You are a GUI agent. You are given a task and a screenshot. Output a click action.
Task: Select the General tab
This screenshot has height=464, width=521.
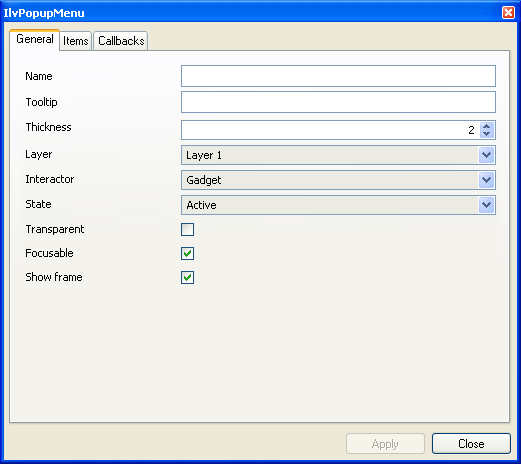tap(35, 39)
